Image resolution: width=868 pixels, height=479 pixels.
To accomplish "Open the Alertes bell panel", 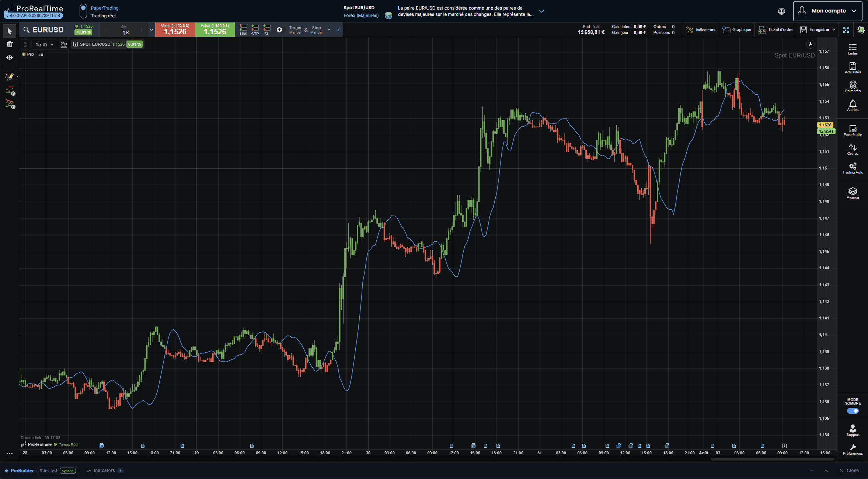I will [x=853, y=105].
